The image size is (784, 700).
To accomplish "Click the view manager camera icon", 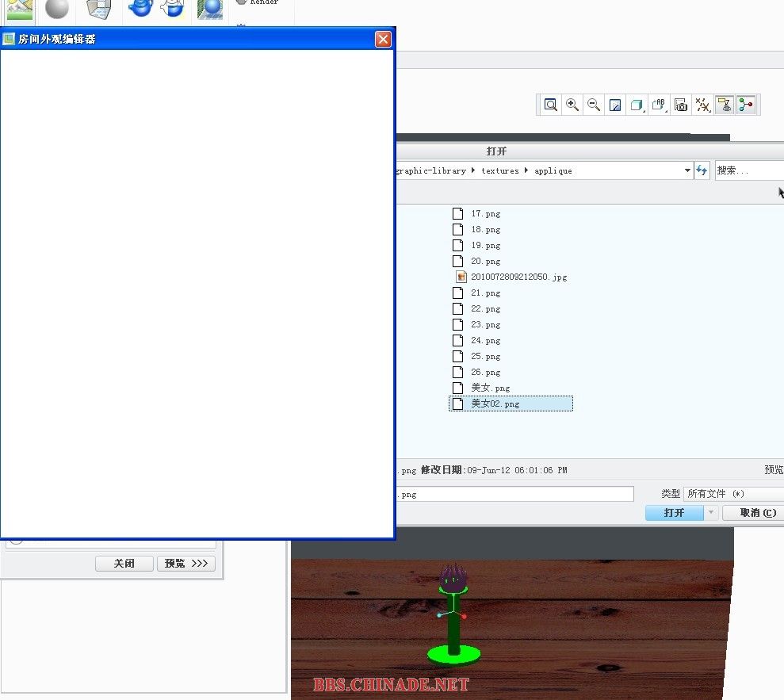I will point(680,105).
